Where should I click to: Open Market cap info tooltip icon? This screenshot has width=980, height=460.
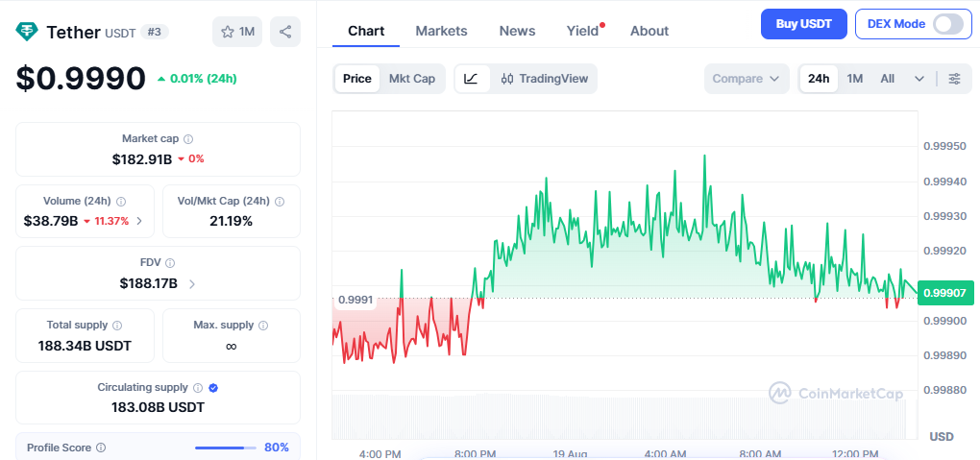pyautogui.click(x=188, y=138)
